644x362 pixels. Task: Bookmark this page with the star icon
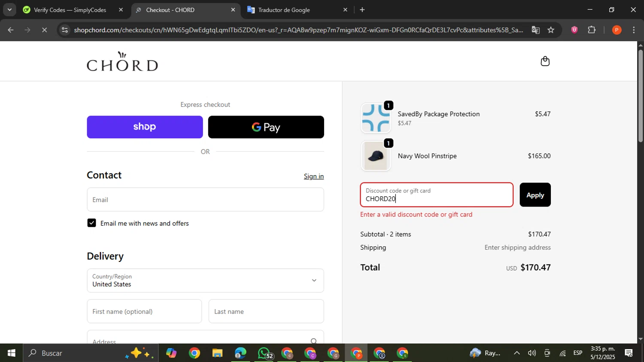pos(551,30)
